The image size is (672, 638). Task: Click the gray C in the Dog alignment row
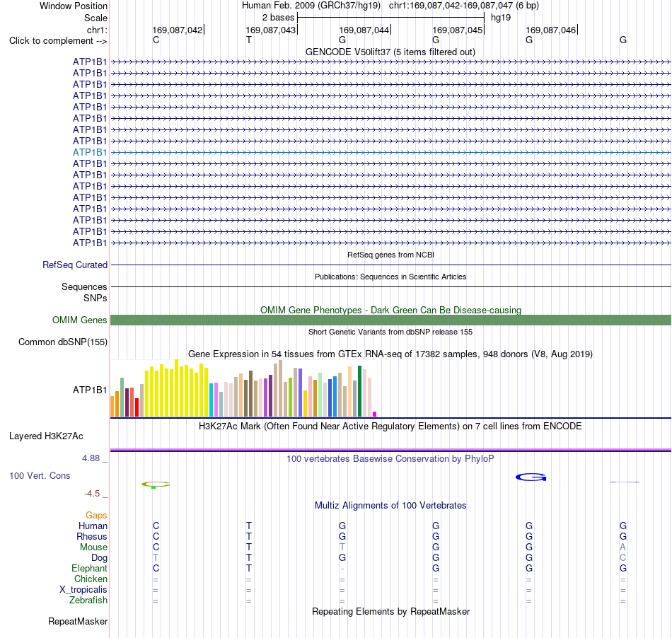tap(622, 558)
